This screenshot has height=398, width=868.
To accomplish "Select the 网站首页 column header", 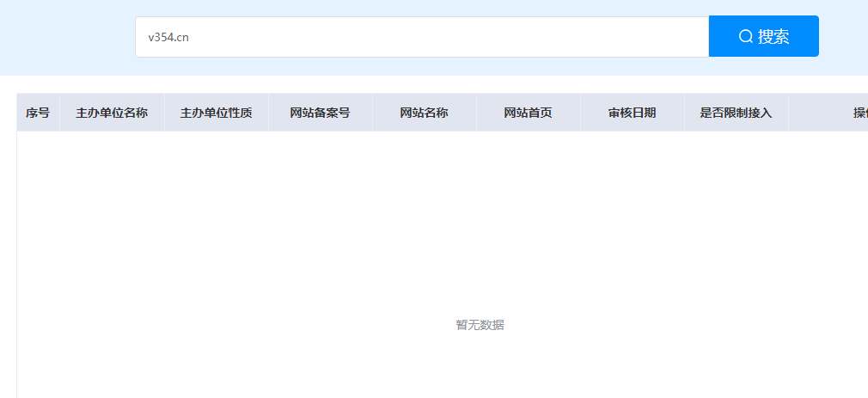I will [x=528, y=113].
